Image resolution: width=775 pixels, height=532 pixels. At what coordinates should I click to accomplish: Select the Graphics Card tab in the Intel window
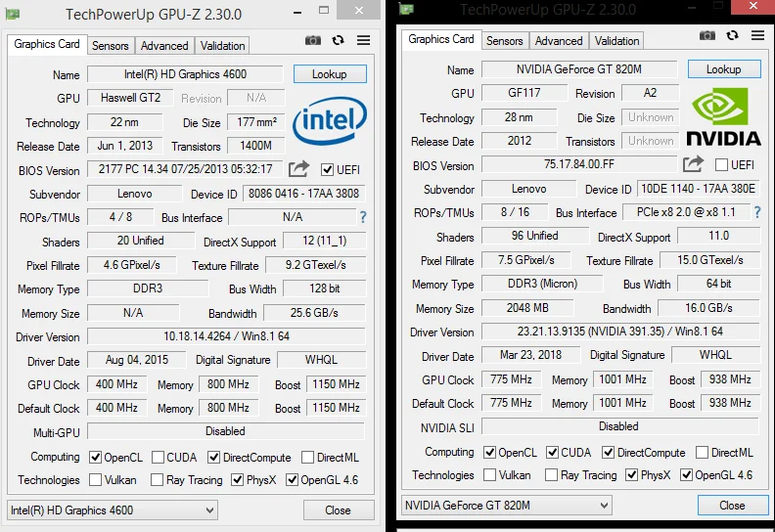47,44
